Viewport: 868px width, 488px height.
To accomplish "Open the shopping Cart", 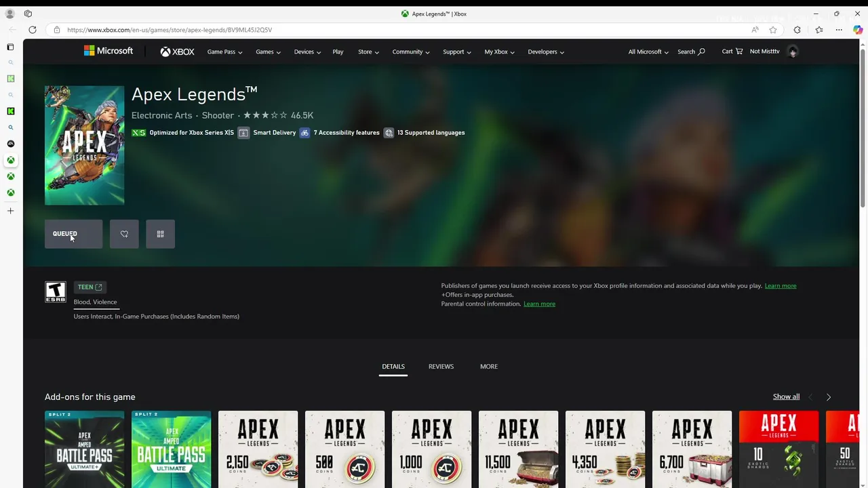I will coord(732,52).
